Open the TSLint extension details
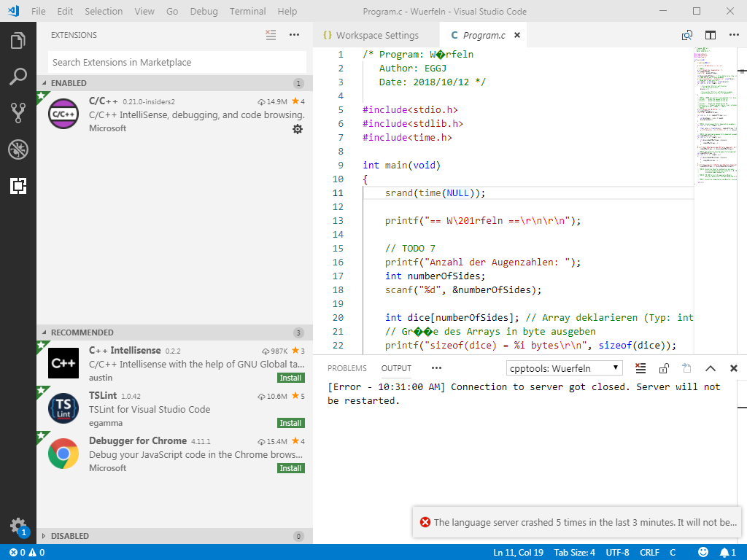The height and width of the screenshot is (560, 747). tap(174, 408)
